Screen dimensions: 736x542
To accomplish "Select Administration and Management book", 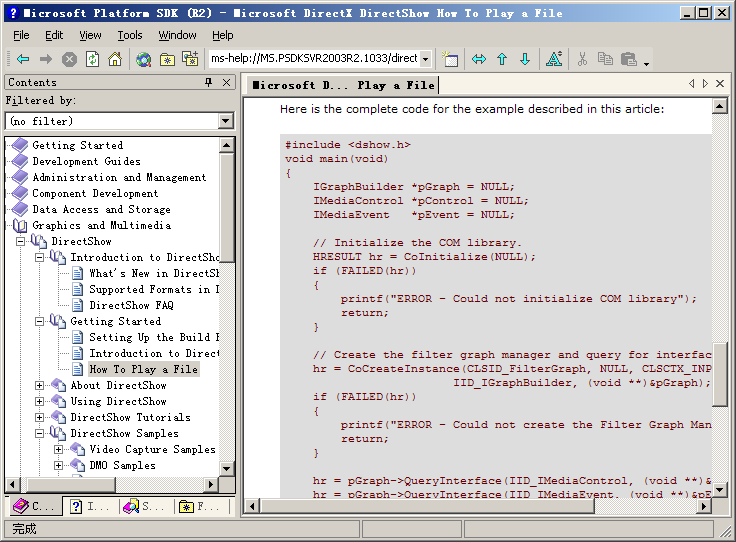I will tap(119, 178).
